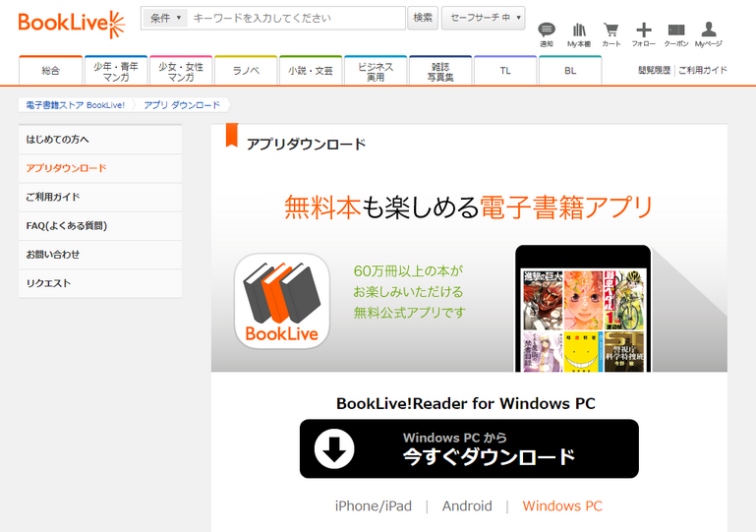756x532 pixels.
Task: Select the 少年・青年マンガ tab
Action: click(x=116, y=71)
